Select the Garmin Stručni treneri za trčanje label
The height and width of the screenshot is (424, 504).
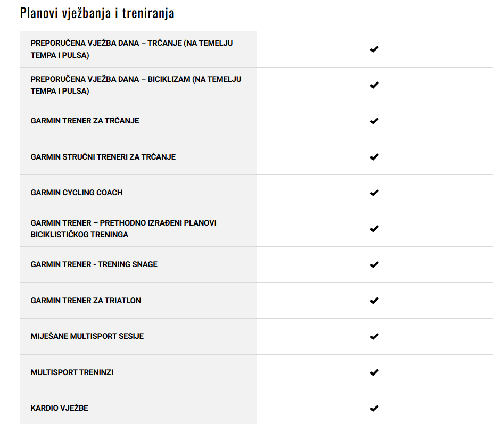point(103,157)
